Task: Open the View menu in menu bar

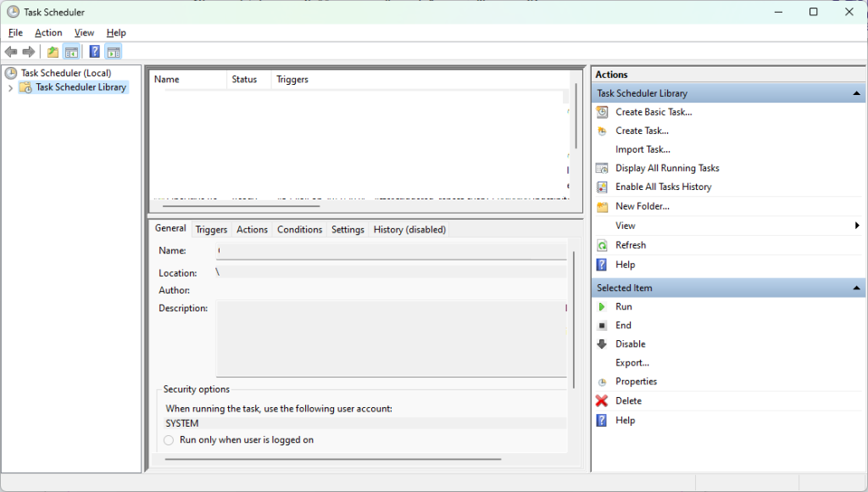Action: pyautogui.click(x=84, y=33)
